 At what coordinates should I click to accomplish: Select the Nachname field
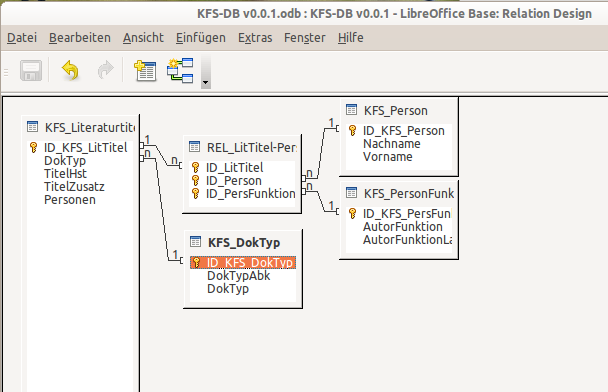tap(391, 144)
